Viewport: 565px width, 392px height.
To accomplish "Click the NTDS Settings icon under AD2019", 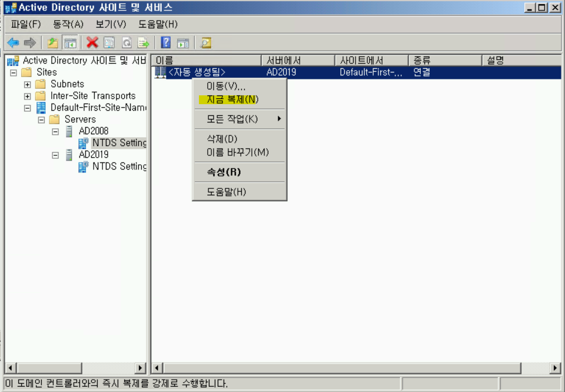I will (83, 167).
